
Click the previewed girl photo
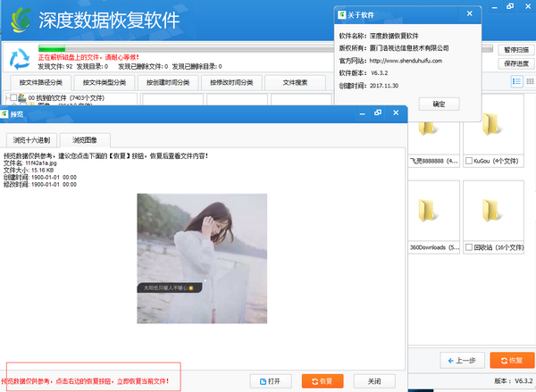(171, 245)
